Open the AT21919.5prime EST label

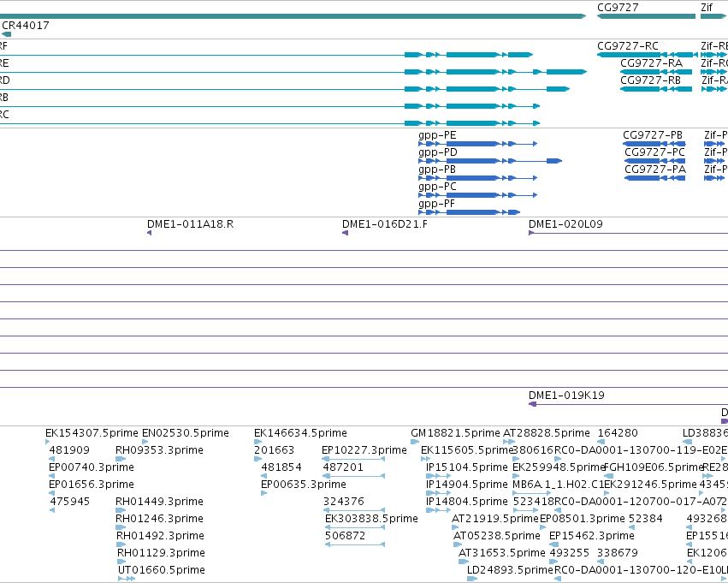click(495, 520)
